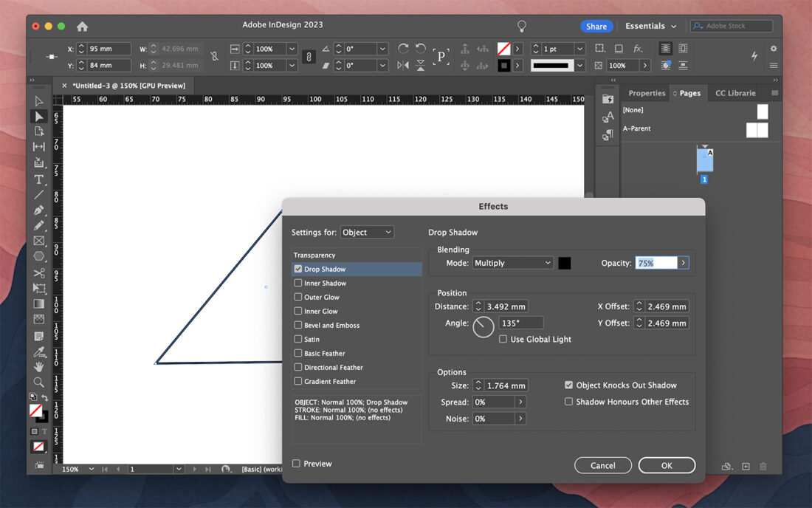Select the Type tool
812x508 pixels.
(x=39, y=177)
